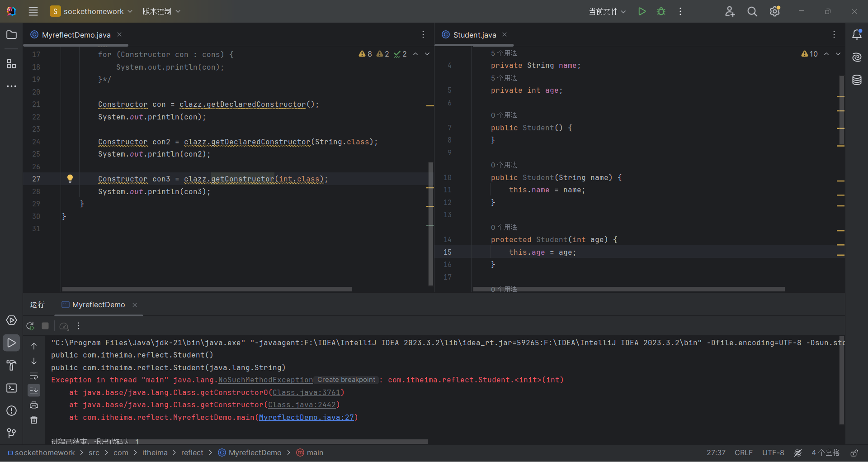
Task: Open Search Everywhere magnifier
Action: (x=752, y=11)
